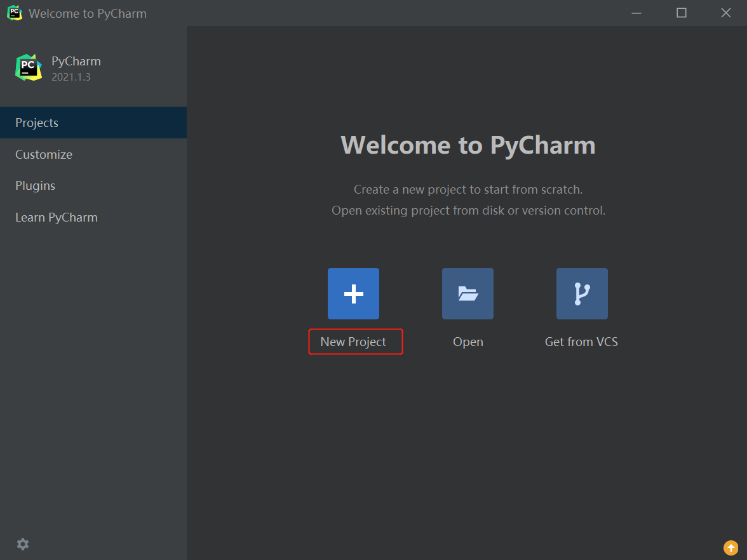The height and width of the screenshot is (560, 747).
Task: Click the version number 2021.1.3
Action: [71, 77]
